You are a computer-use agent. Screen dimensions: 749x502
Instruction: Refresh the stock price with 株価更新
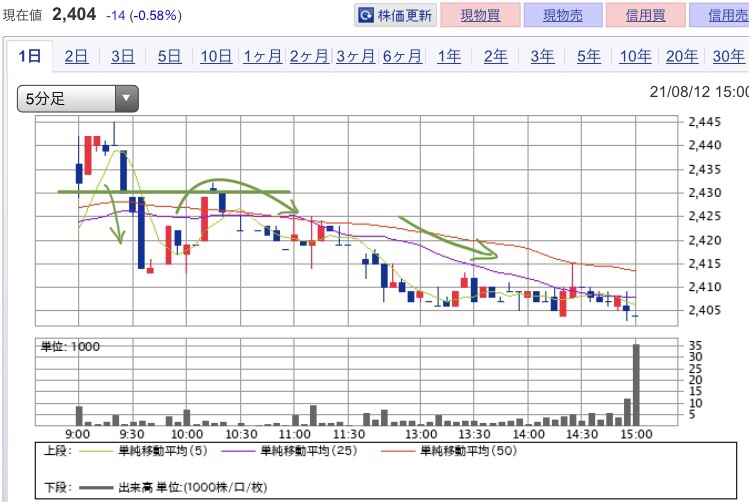(x=396, y=15)
